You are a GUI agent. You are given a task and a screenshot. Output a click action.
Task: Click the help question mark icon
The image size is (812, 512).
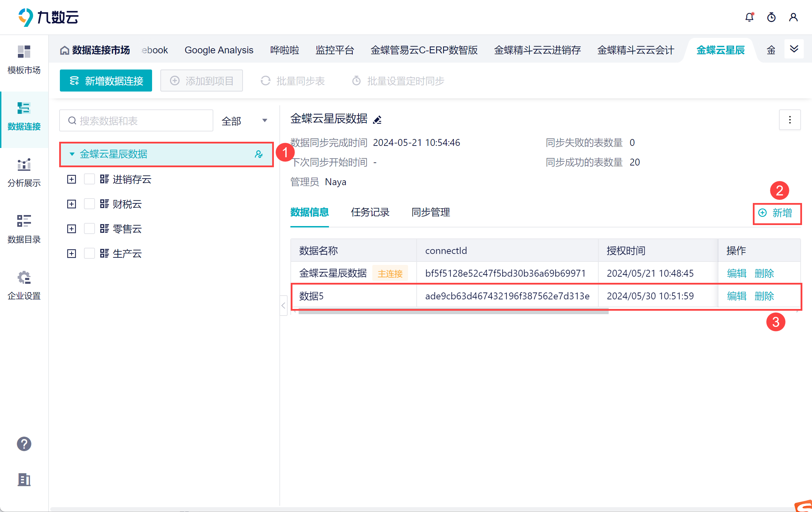(x=24, y=444)
